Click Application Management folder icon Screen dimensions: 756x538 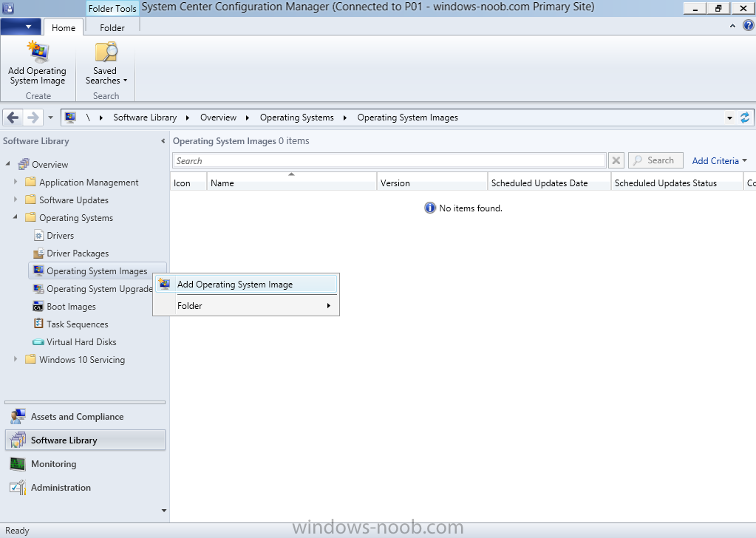tap(30, 182)
